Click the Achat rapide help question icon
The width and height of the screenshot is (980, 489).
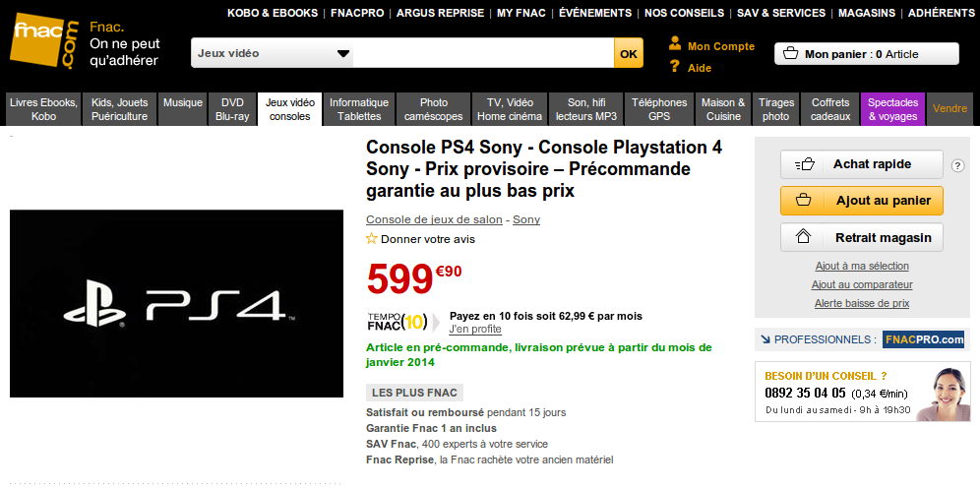point(957,165)
